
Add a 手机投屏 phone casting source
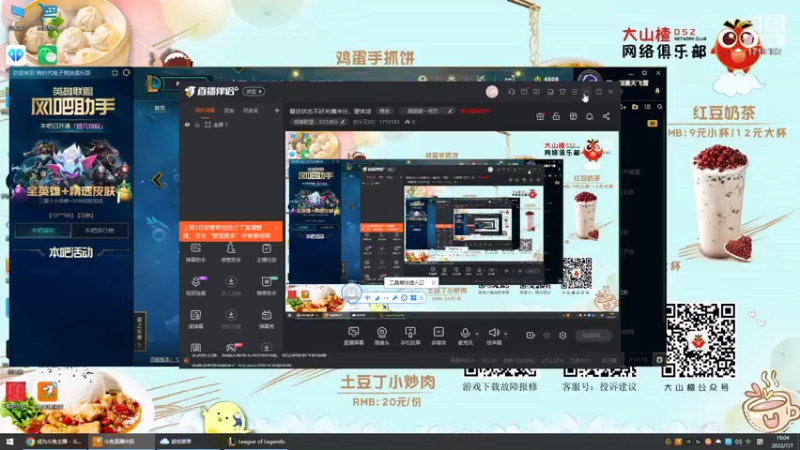tap(410, 336)
